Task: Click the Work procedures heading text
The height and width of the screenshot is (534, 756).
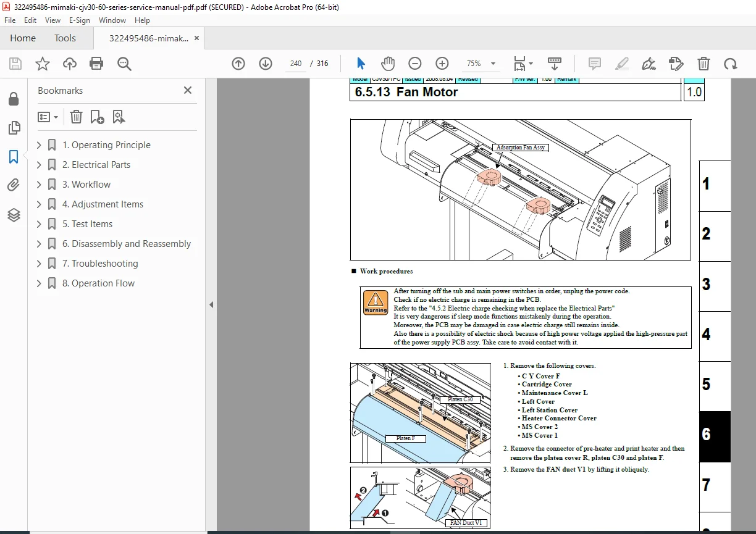Action: pos(386,271)
